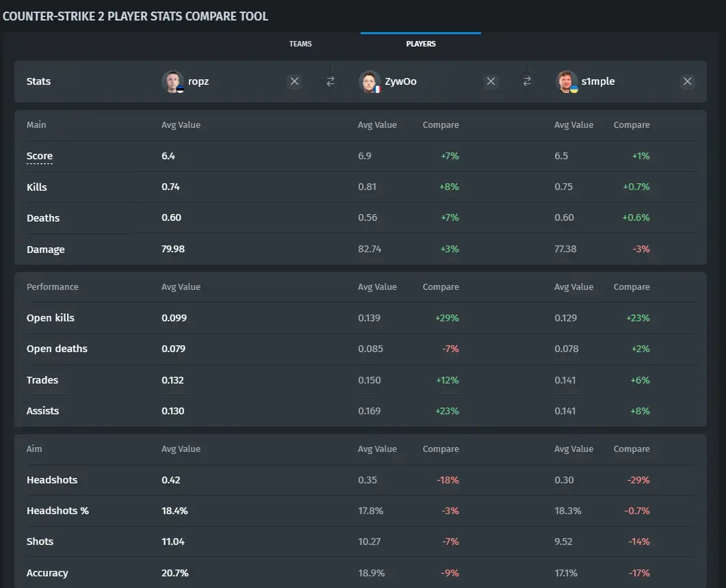Click ZywOo's Assists value 0.169

369,411
